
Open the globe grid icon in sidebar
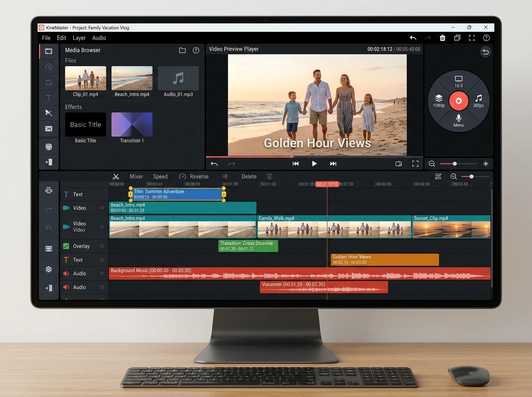pyautogui.click(x=49, y=147)
